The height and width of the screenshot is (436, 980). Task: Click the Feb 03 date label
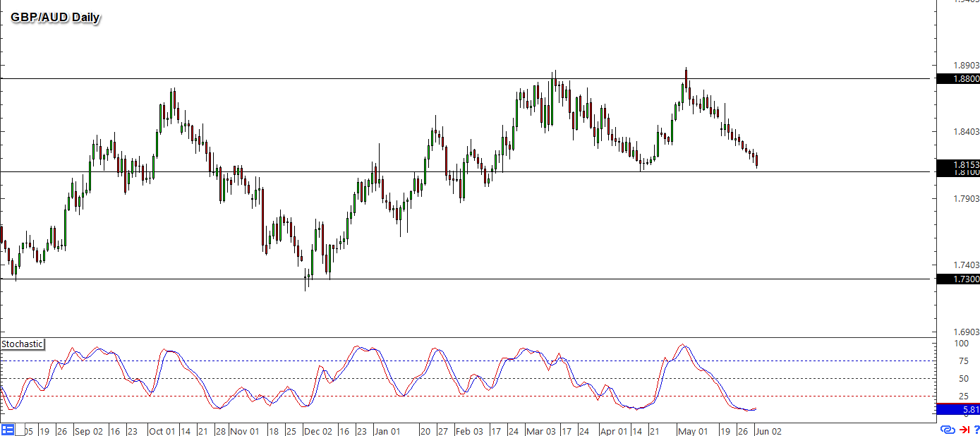pyautogui.click(x=470, y=430)
